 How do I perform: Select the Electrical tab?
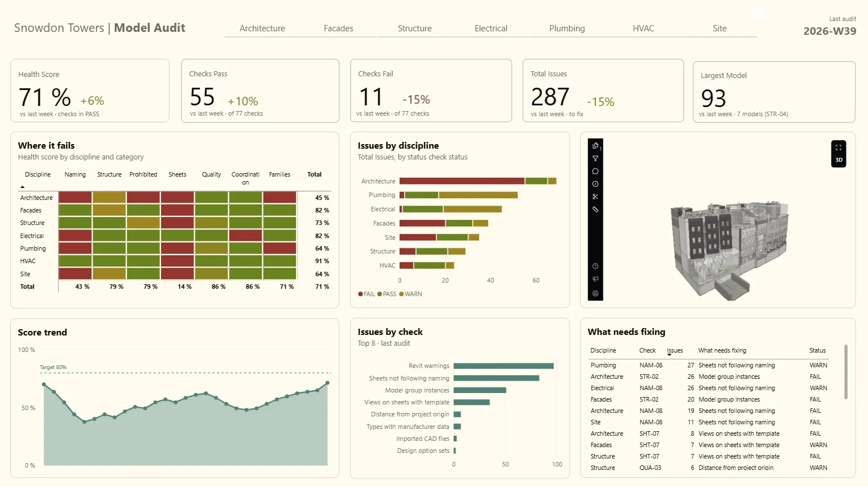click(x=491, y=28)
